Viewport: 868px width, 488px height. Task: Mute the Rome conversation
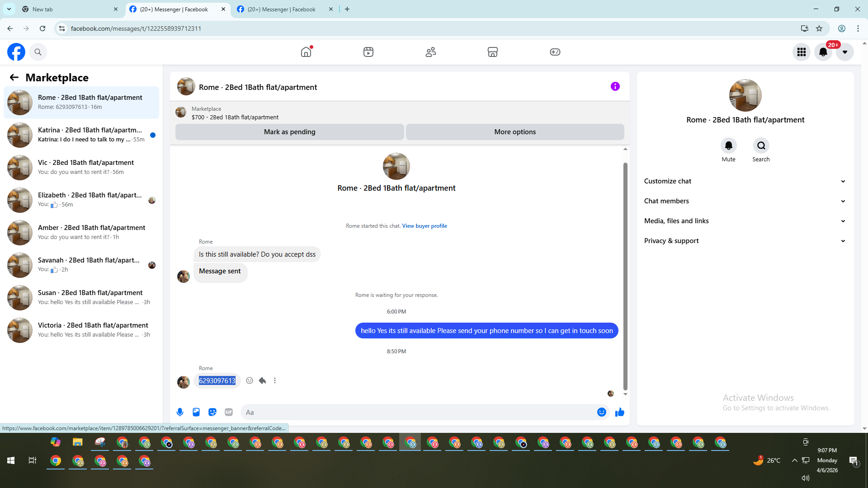tap(728, 145)
